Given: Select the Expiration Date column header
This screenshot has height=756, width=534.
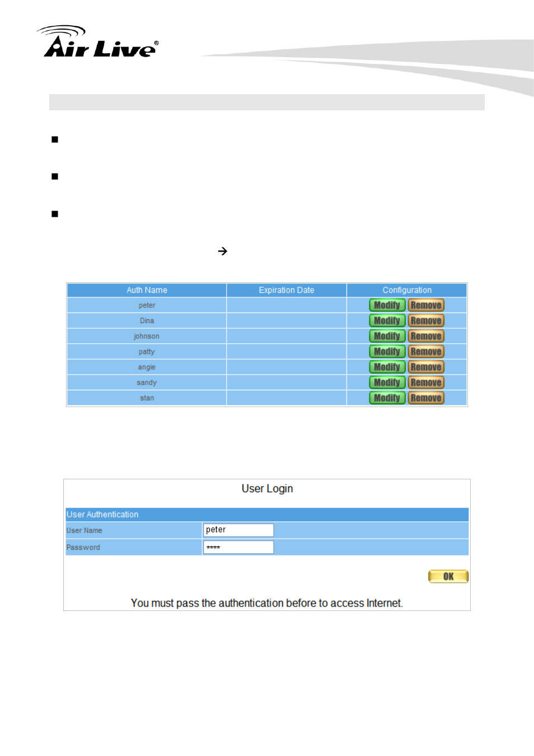Looking at the screenshot, I should [x=287, y=290].
